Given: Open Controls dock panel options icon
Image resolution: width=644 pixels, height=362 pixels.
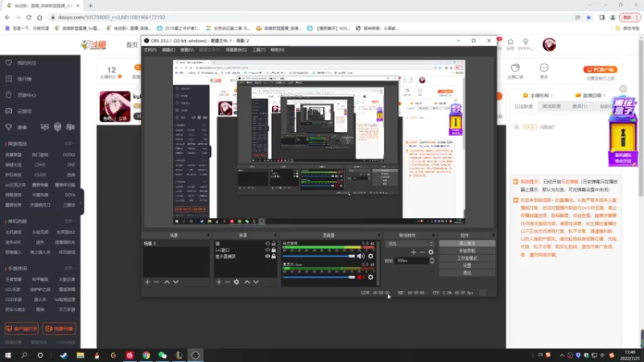Looking at the screenshot, I should point(493,236).
